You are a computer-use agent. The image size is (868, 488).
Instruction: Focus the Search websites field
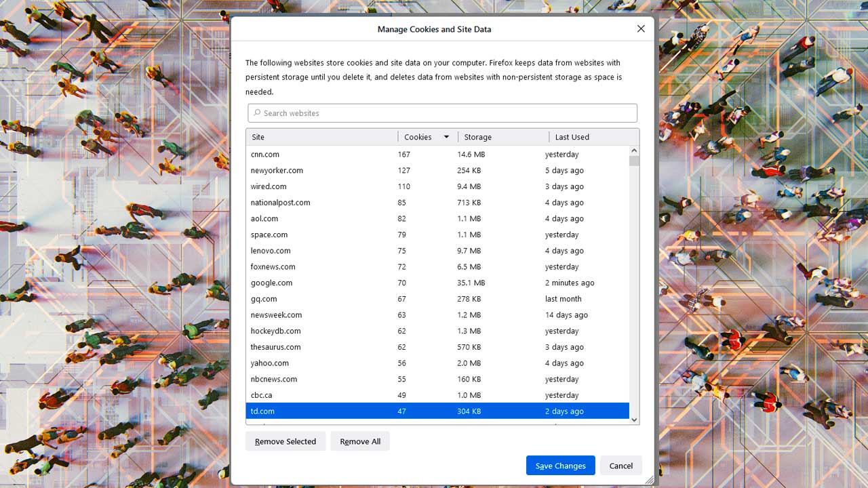(442, 113)
